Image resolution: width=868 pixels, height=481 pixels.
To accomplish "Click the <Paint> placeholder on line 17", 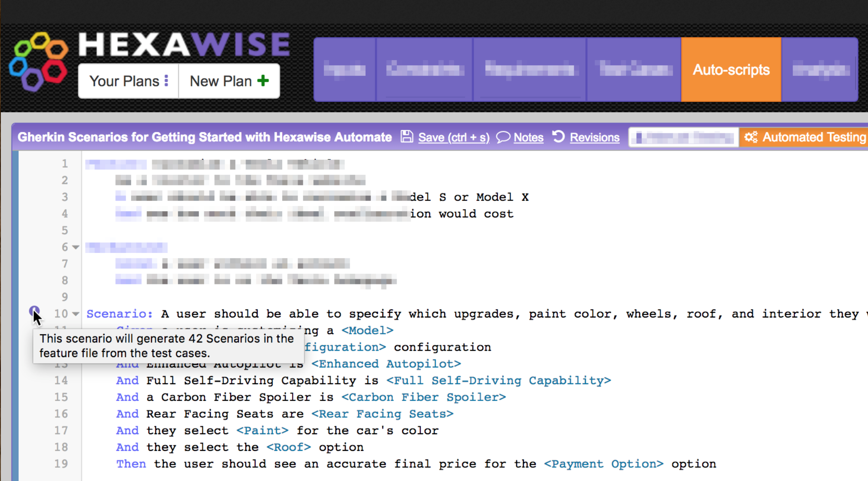I will 262,431.
